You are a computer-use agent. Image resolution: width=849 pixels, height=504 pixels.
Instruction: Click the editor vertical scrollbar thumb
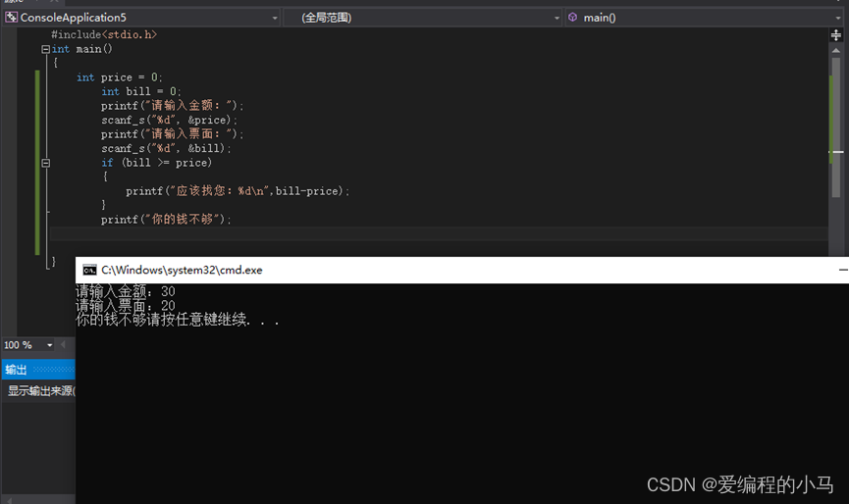pos(836,127)
